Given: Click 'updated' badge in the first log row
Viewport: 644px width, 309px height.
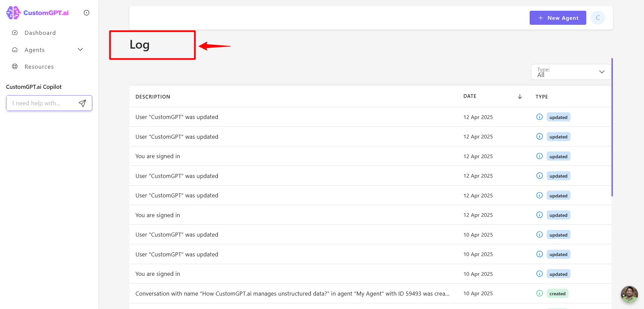Looking at the screenshot, I should coord(558,117).
